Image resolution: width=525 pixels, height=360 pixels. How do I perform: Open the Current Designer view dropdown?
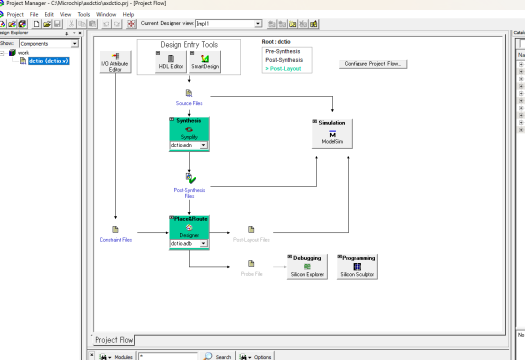tap(258, 24)
